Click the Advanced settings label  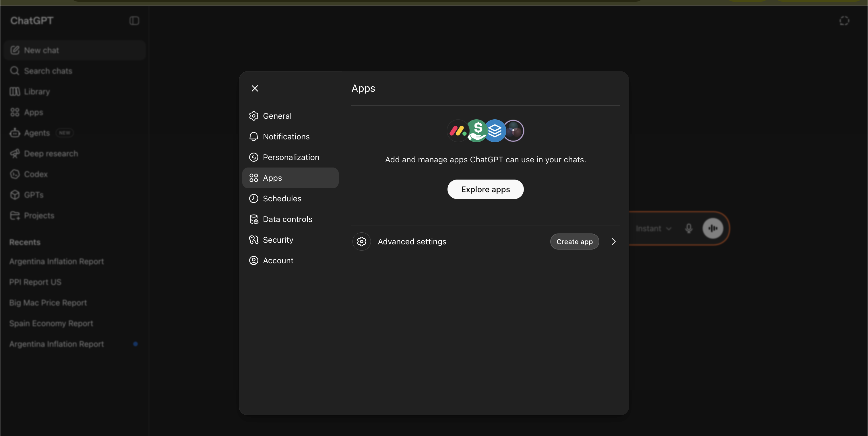coord(412,242)
